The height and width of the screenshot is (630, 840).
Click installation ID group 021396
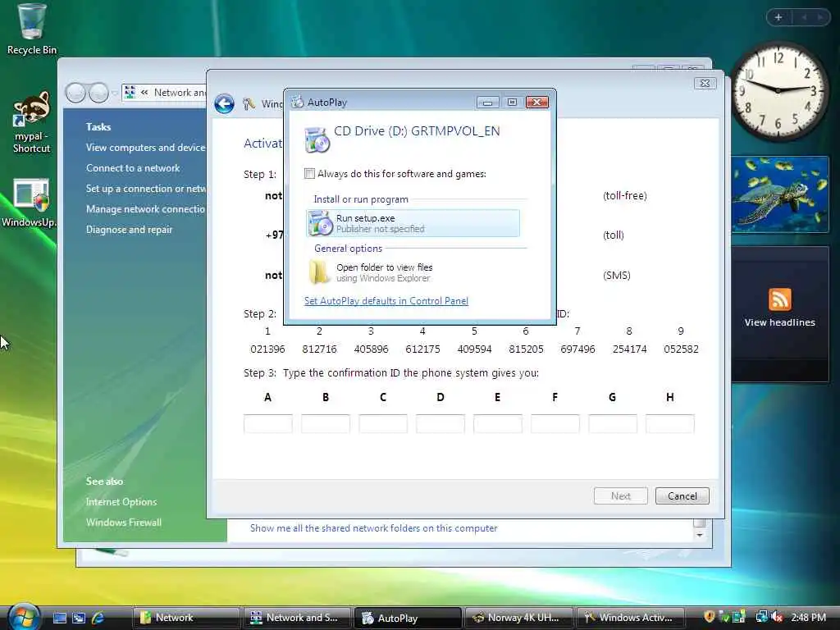[x=267, y=349]
